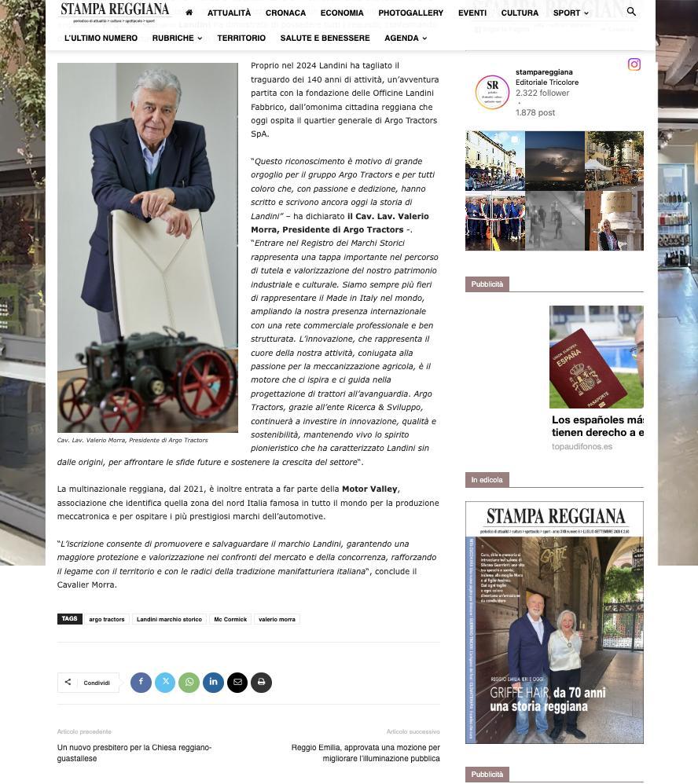Share article on LinkedIn
698x784 pixels.
pos(213,682)
